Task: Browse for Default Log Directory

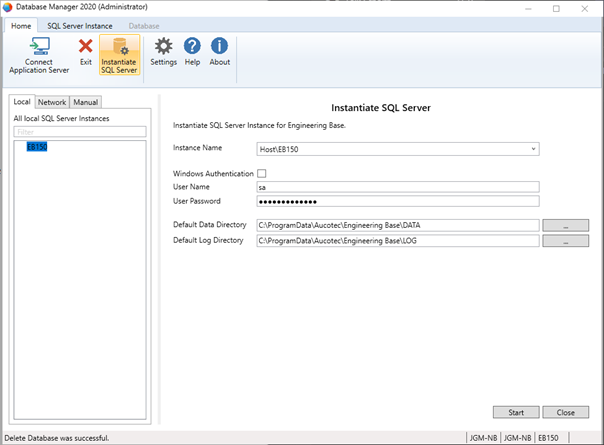Action: (x=565, y=241)
